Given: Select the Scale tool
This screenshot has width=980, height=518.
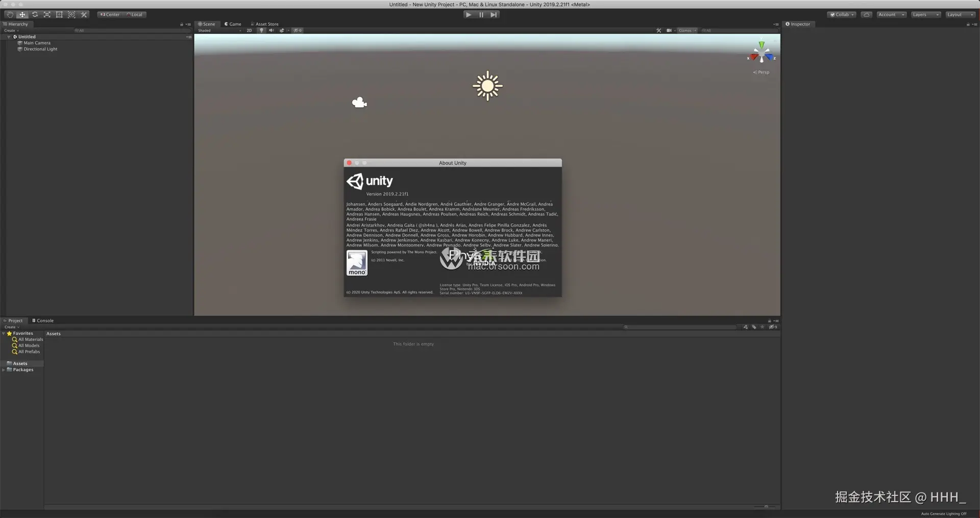Looking at the screenshot, I should click(47, 15).
